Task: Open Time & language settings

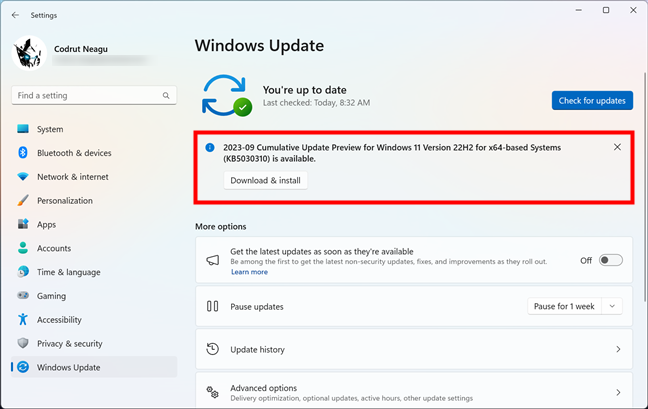Action: (94, 272)
